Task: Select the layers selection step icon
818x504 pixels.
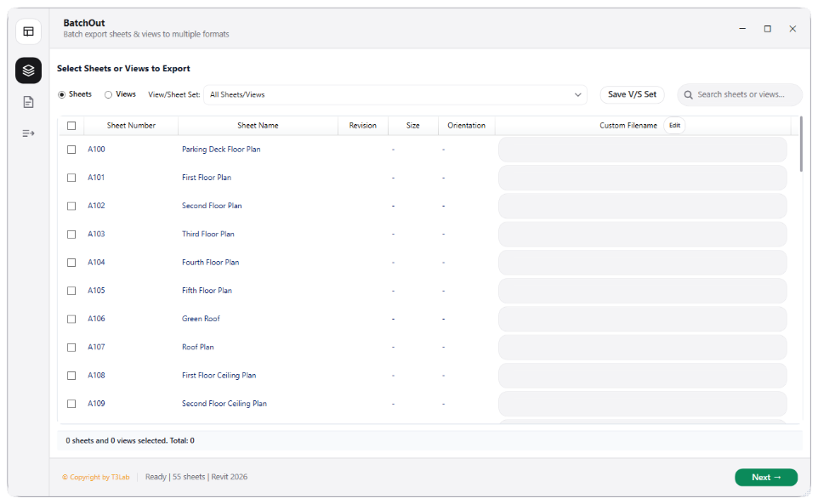Action: coord(28,71)
